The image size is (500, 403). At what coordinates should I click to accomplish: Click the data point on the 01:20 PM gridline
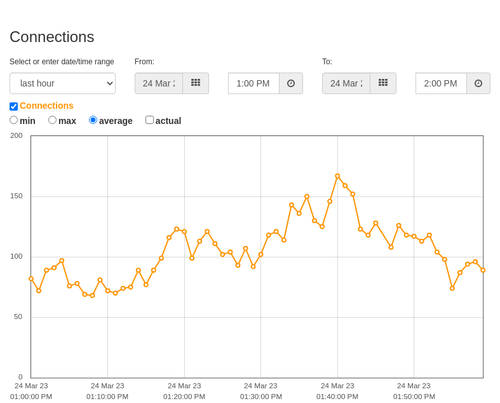click(x=184, y=231)
